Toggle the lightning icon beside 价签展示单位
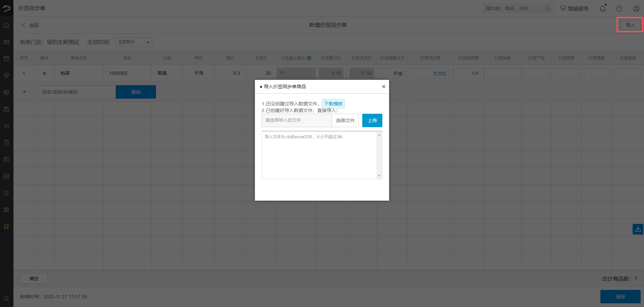The image size is (644, 307). [309, 58]
